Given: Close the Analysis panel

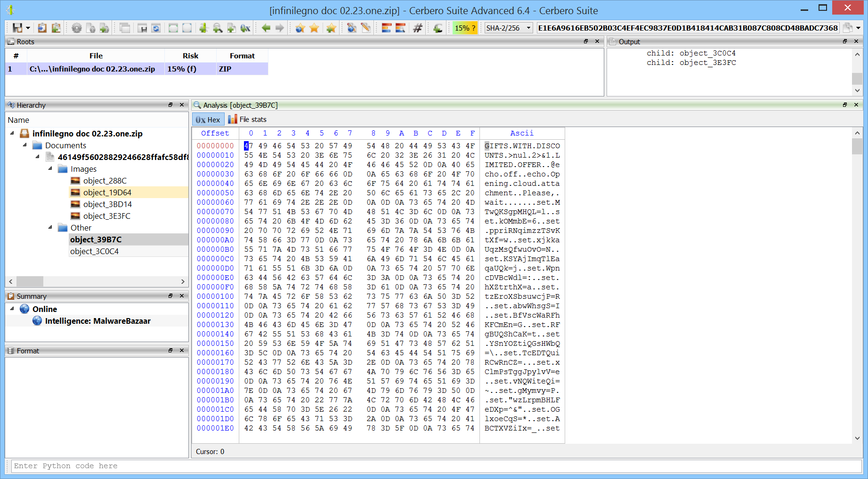Looking at the screenshot, I should pyautogui.click(x=856, y=105).
